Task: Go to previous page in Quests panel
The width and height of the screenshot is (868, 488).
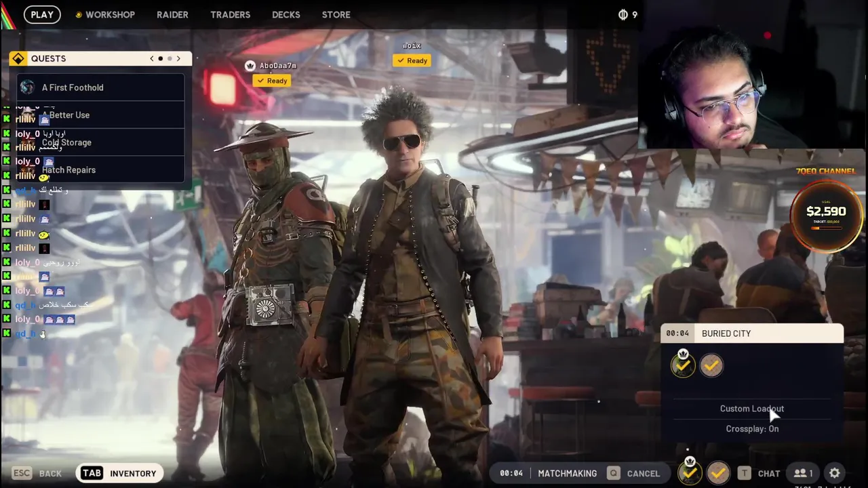Action: click(x=152, y=58)
